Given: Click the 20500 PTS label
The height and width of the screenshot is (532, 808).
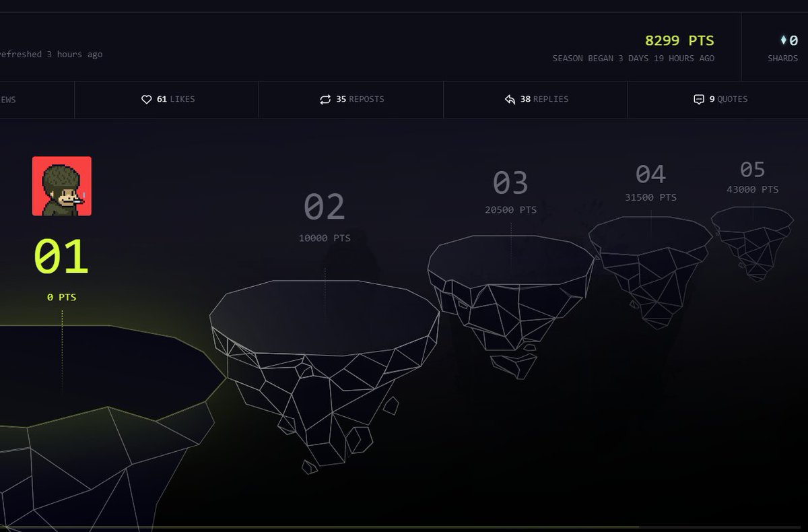Looking at the screenshot, I should [510, 209].
